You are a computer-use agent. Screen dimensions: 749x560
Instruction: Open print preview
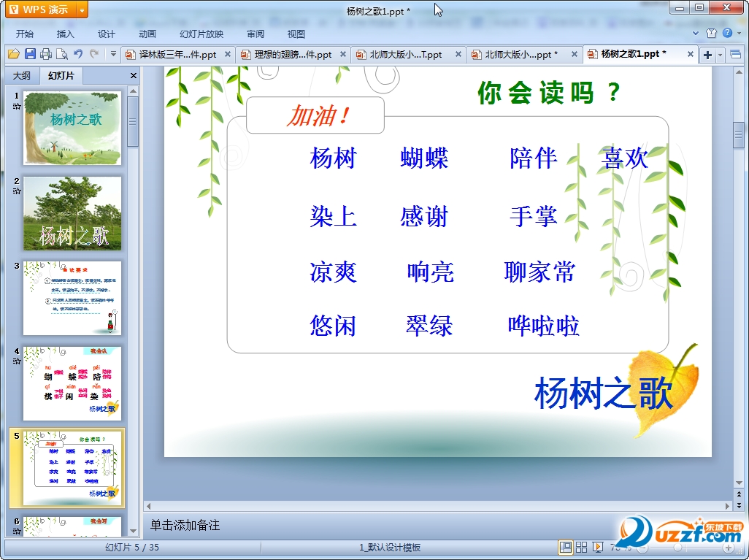coord(61,54)
